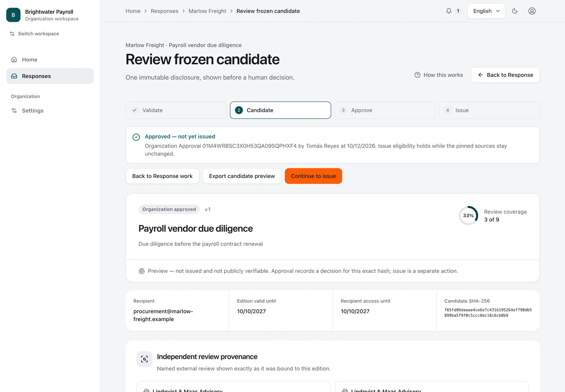The width and height of the screenshot is (565, 392).
Task: Open the Approve step tab
Action: click(385, 110)
